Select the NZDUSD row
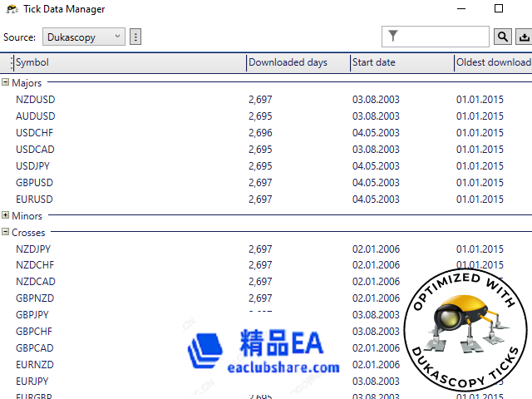The image size is (532, 399). (x=266, y=100)
